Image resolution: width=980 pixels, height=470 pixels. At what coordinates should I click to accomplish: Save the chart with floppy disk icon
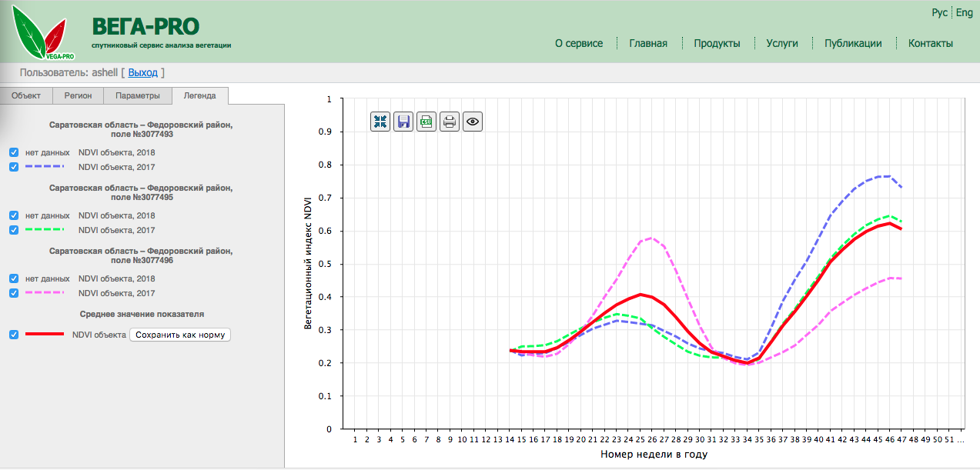click(x=403, y=122)
